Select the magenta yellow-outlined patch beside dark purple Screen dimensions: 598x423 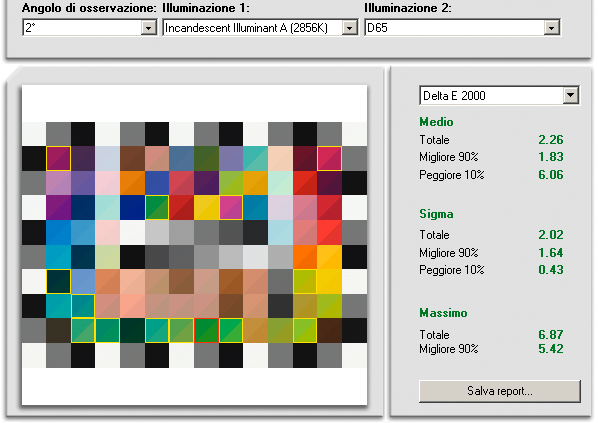point(58,158)
